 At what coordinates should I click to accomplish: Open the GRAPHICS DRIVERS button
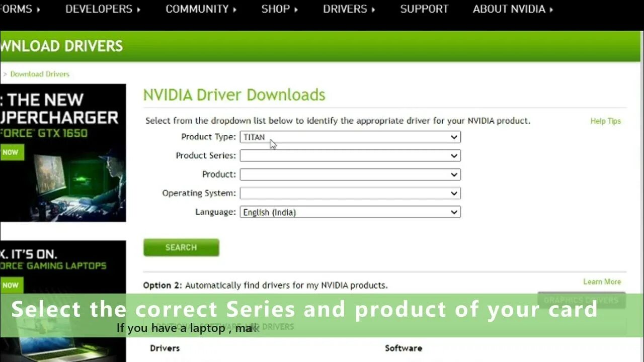click(581, 300)
